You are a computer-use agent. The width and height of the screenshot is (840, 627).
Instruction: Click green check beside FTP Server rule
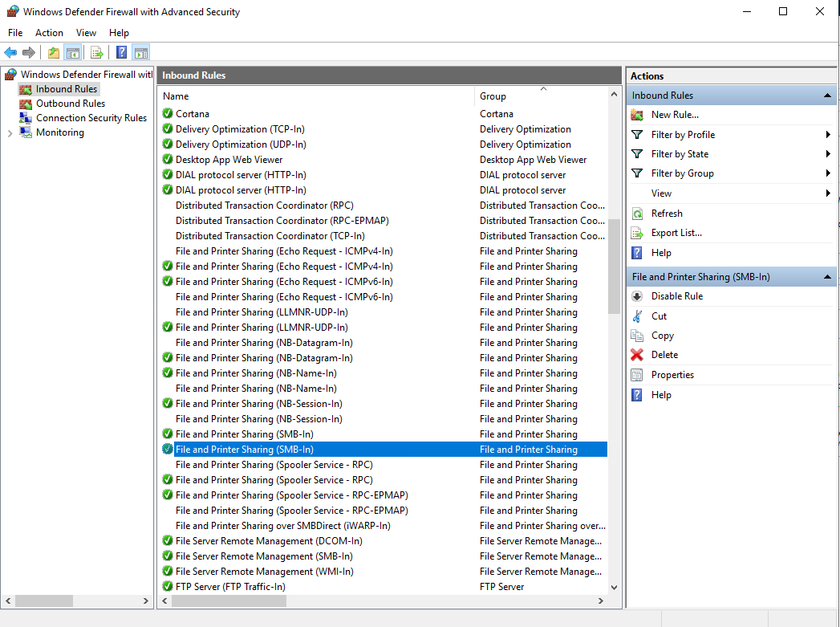point(168,586)
